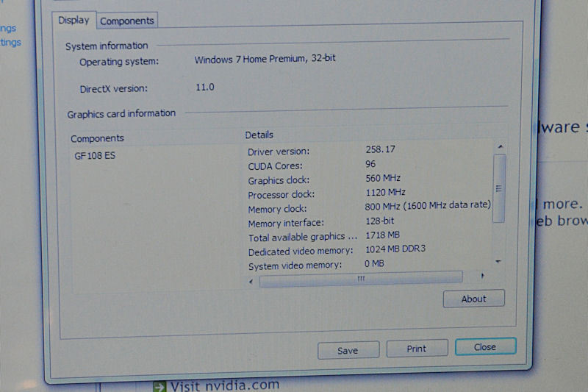Click the 128-bit memory interface value
The image size is (588, 392).
click(379, 221)
